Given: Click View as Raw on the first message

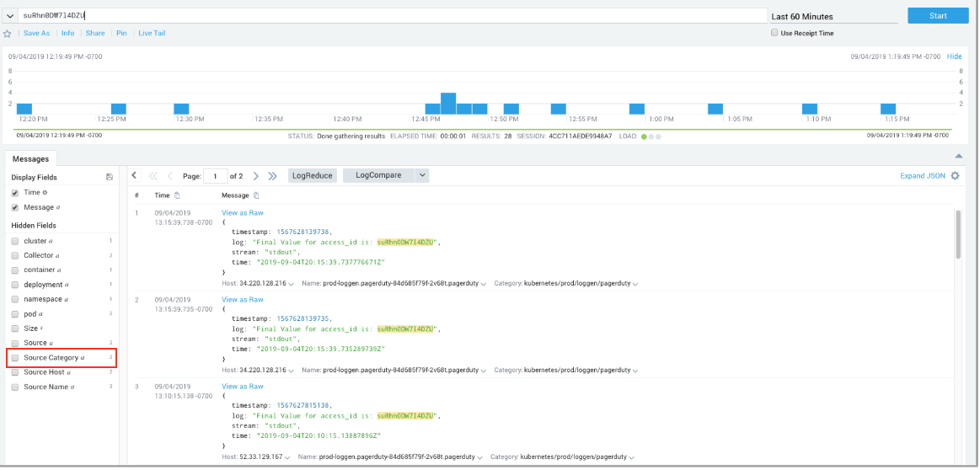Looking at the screenshot, I should click(x=243, y=213).
